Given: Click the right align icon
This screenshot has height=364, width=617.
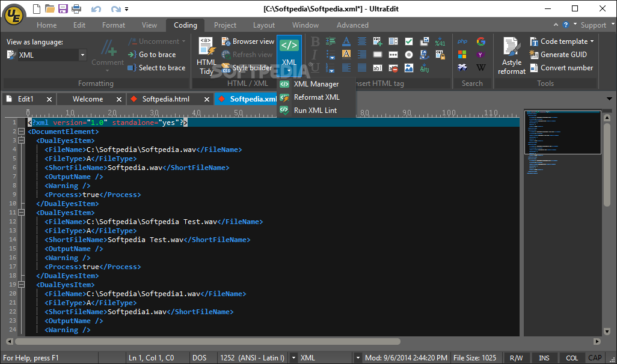Looking at the screenshot, I should (x=362, y=54).
